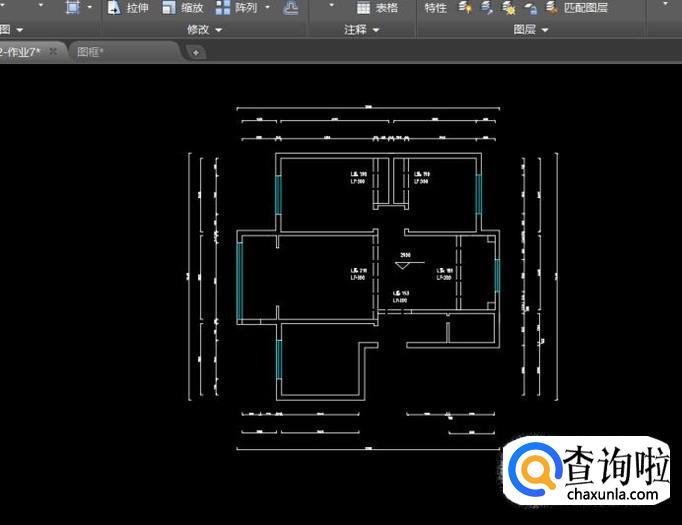Click the 匹配图层 (Match Layer) button
682x525 pixels.
[577, 7]
